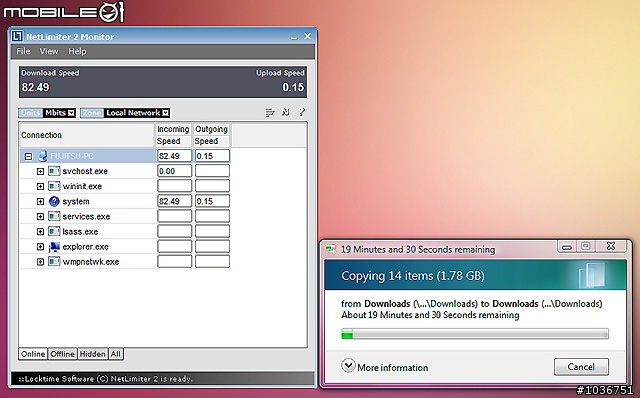Click the explorer.exe computer icon
640x398 pixels.
54,247
